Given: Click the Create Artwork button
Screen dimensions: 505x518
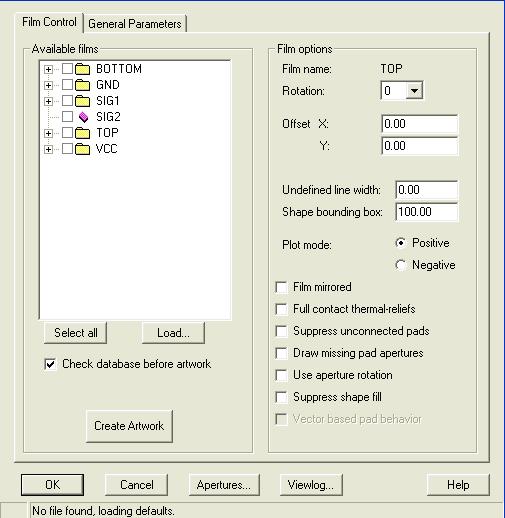Looking at the screenshot, I should coord(129,426).
